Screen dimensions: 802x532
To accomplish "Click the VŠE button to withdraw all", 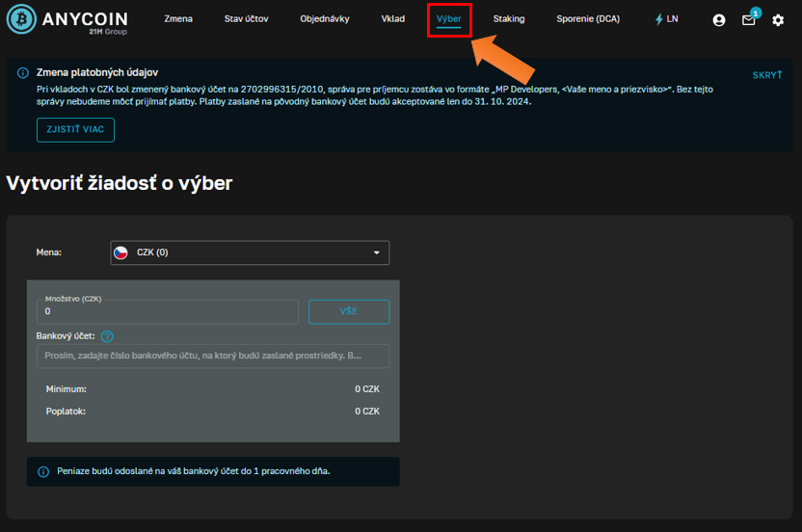I will pyautogui.click(x=349, y=312).
